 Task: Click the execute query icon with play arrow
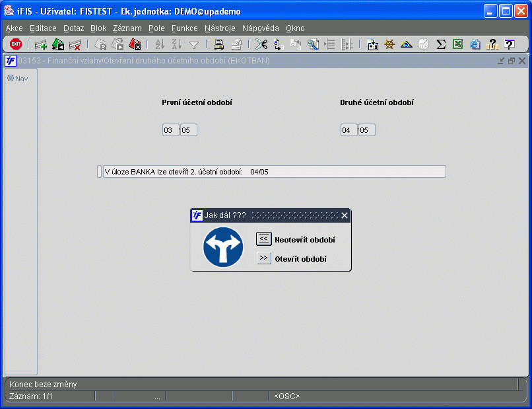117,44
